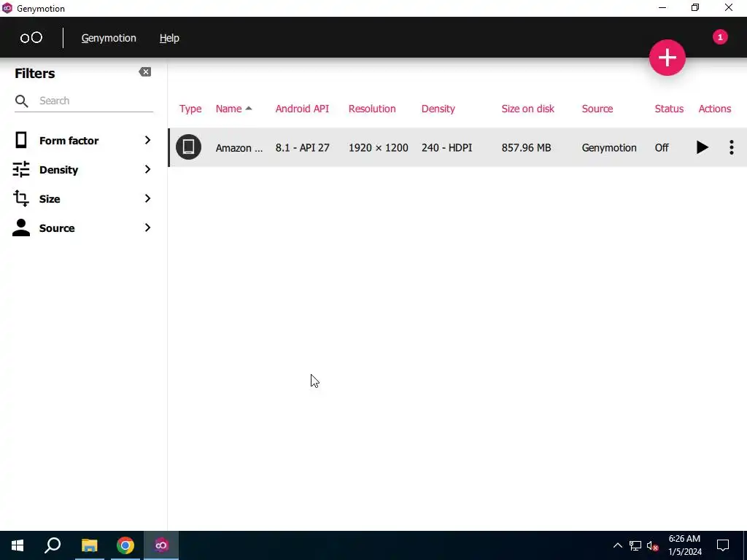747x560 pixels.
Task: Open the notifications badge
Action: point(720,37)
